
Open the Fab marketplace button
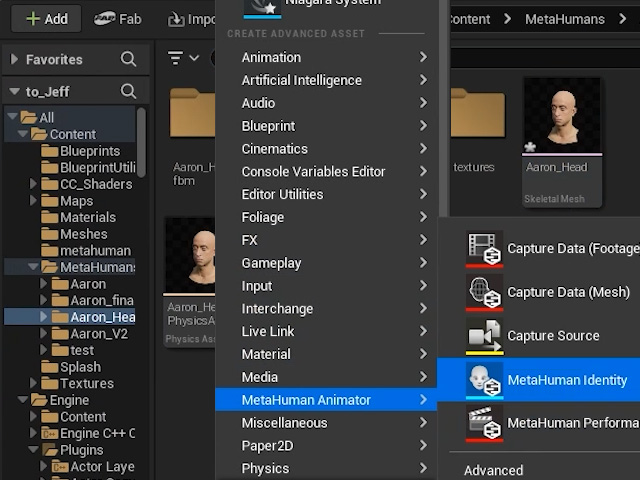[x=118, y=19]
